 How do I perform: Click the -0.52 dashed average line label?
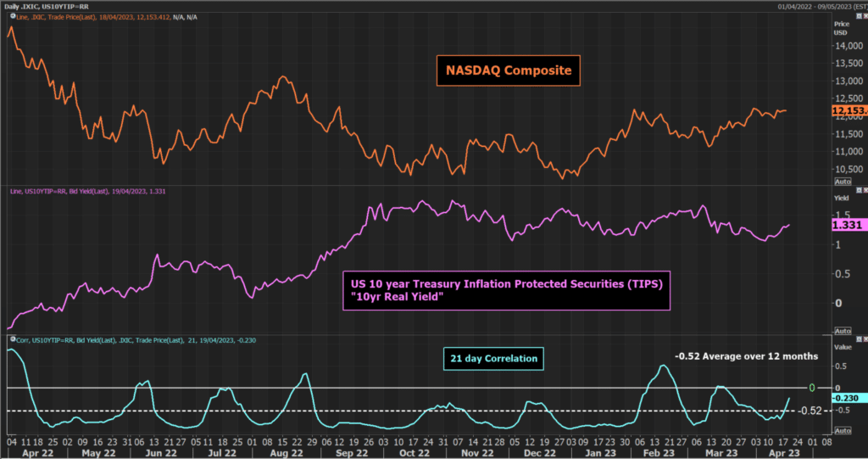point(810,411)
